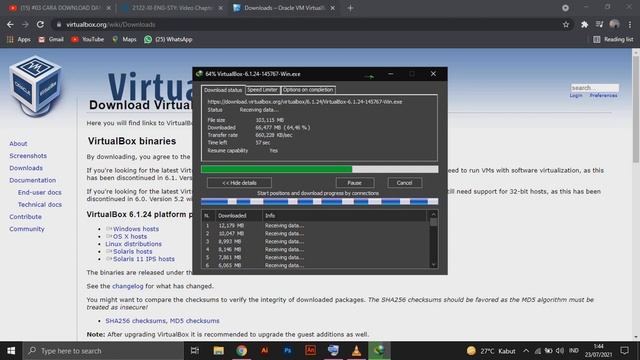Image resolution: width=640 pixels, height=360 pixels.
Task: Open the MD5 checksums link
Action: [194, 321]
